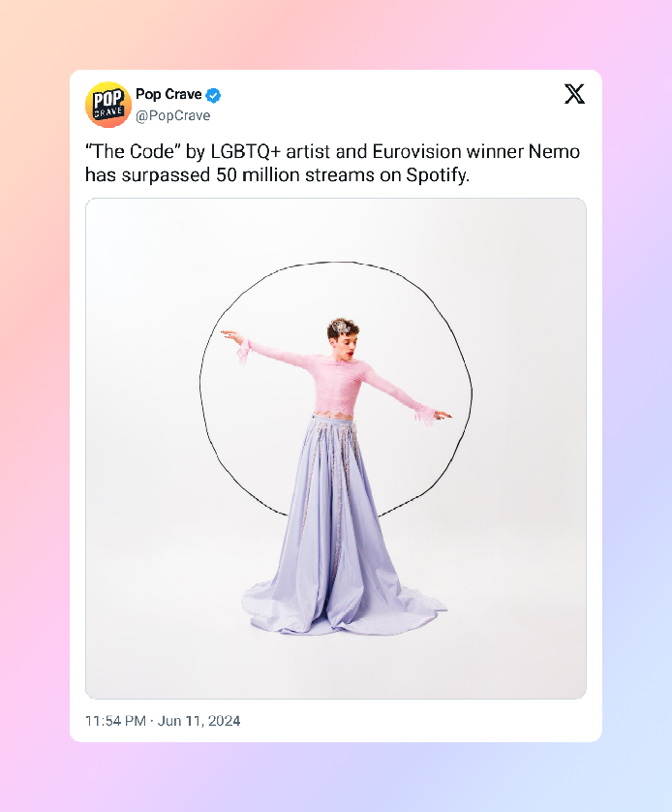Open the Pop Crave display name
The width and height of the screenshot is (672, 812).
click(x=168, y=95)
